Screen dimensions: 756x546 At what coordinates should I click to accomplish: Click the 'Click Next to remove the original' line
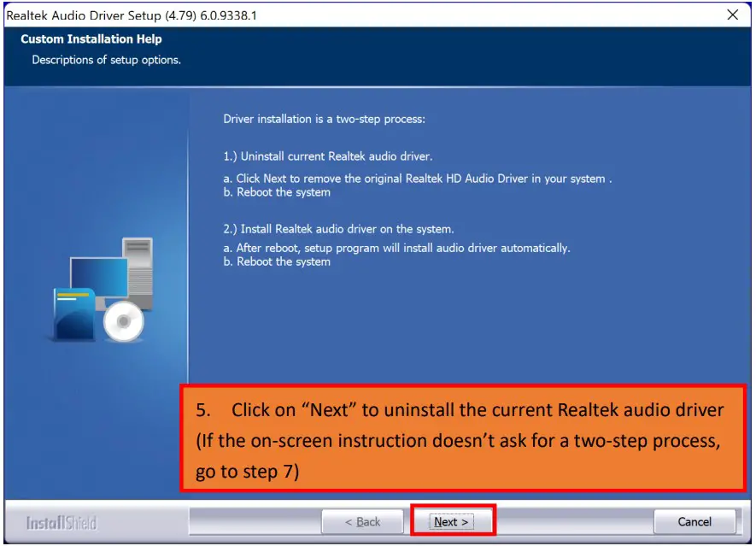coord(418,179)
